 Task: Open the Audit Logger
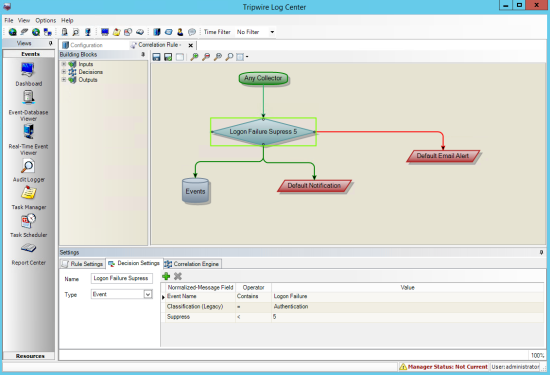click(x=28, y=170)
